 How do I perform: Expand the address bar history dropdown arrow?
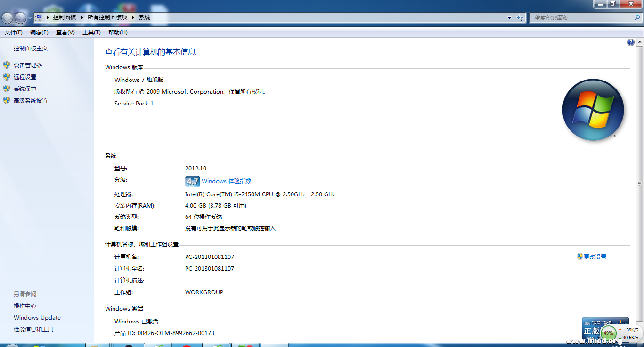[x=510, y=17]
